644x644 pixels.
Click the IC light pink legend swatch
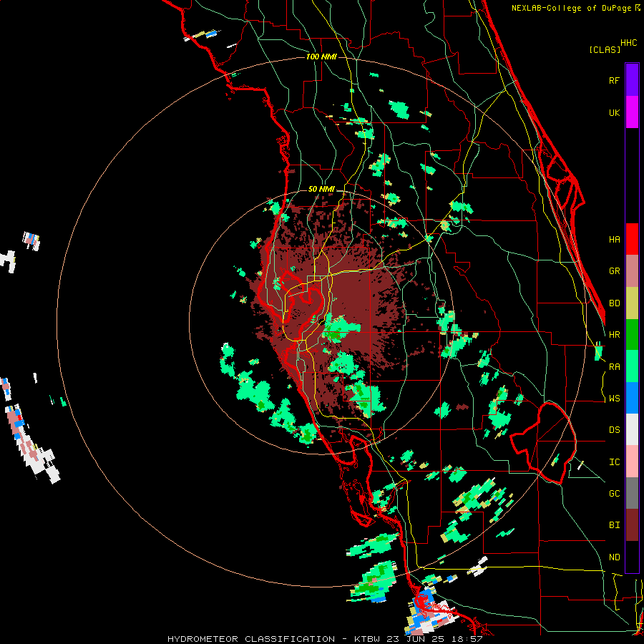tap(632, 462)
